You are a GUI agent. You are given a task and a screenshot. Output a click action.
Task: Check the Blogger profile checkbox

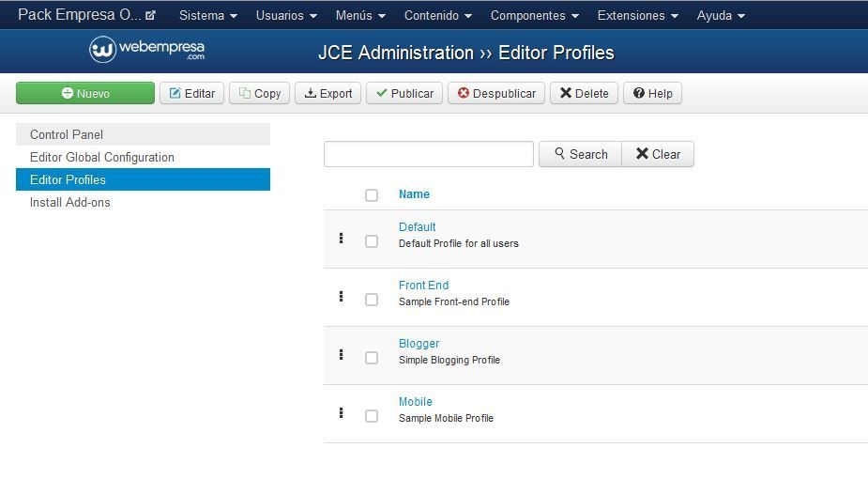point(372,358)
